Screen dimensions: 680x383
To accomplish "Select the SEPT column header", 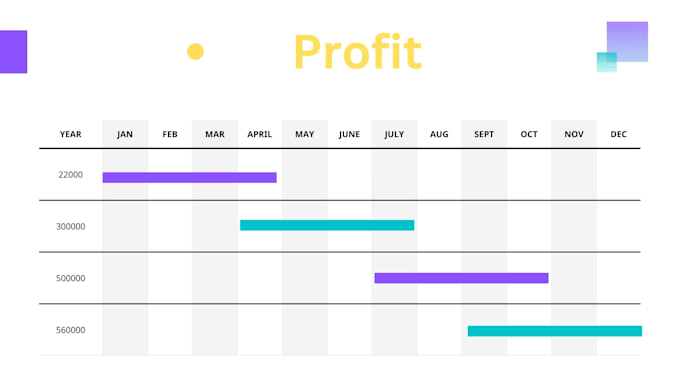I will pos(484,134).
